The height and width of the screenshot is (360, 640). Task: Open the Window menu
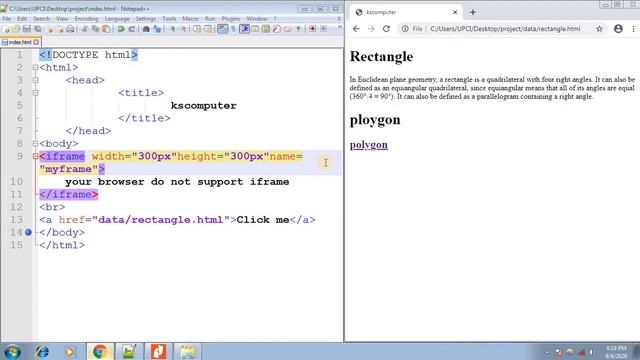(x=257, y=19)
